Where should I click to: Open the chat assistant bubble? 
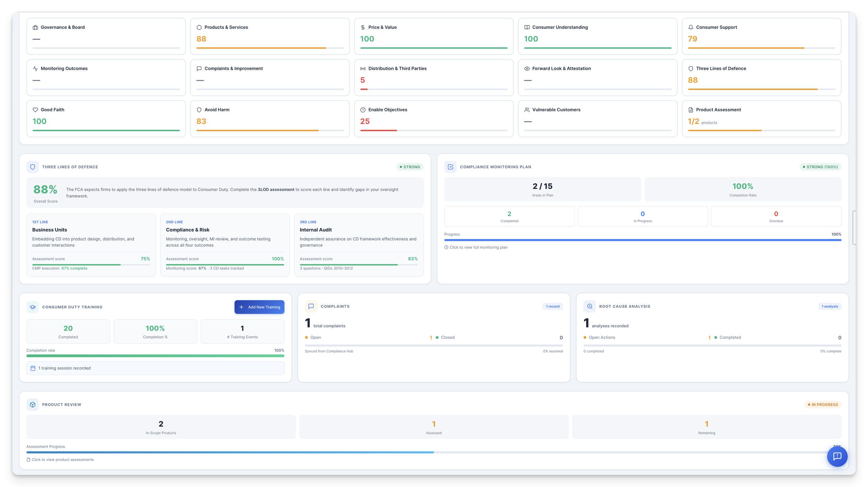837,456
